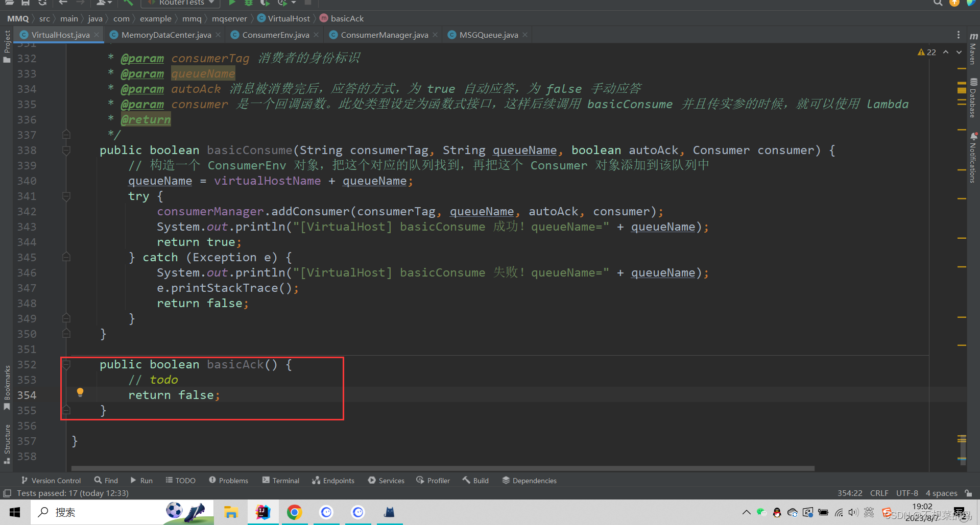Click the quick-fix lightbulb on line 354
The width and height of the screenshot is (980, 525).
(80, 392)
